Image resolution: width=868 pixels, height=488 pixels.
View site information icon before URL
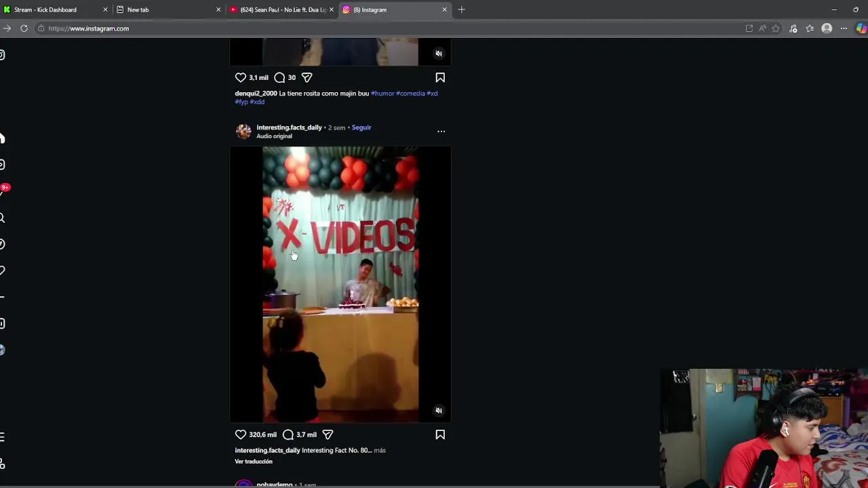pyautogui.click(x=41, y=28)
